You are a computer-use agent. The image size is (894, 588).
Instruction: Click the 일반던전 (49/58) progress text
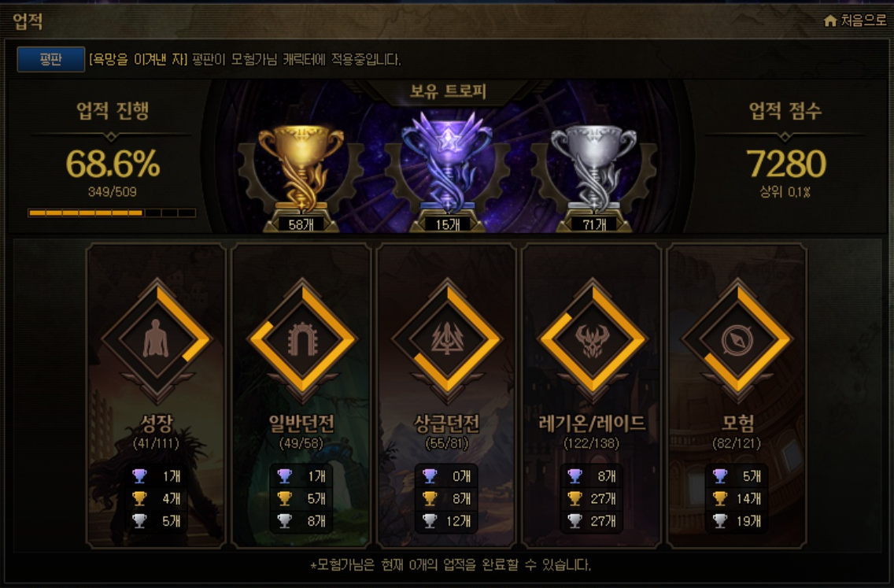(x=301, y=443)
